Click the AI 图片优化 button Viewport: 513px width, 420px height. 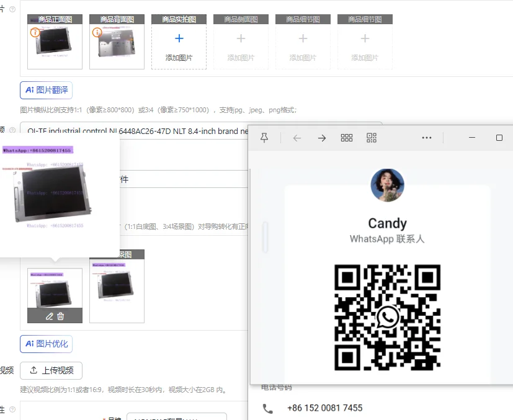(47, 344)
